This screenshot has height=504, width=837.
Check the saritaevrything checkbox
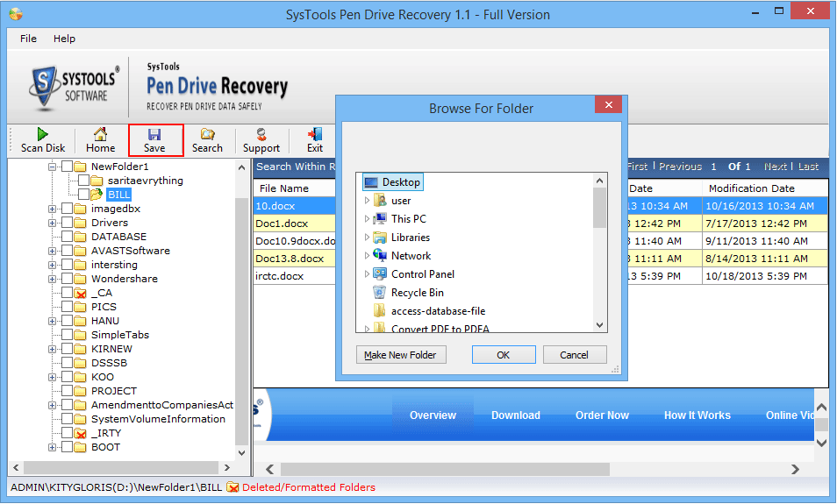click(84, 181)
